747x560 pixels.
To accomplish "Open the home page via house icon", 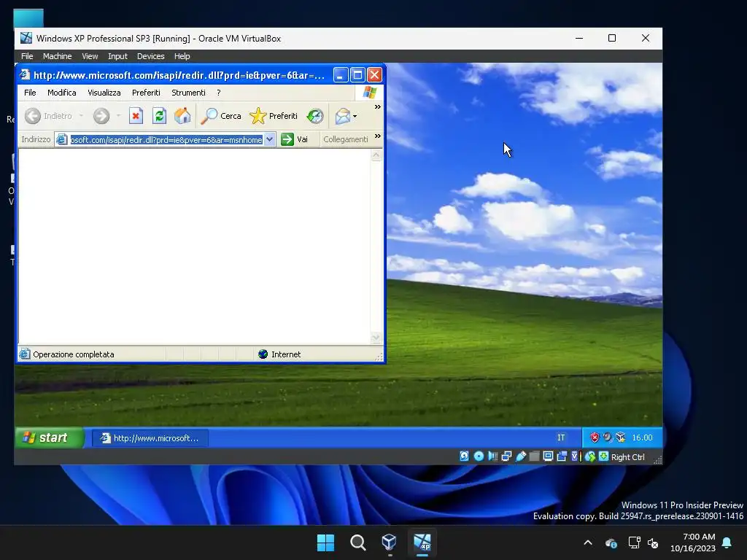I will (182, 116).
